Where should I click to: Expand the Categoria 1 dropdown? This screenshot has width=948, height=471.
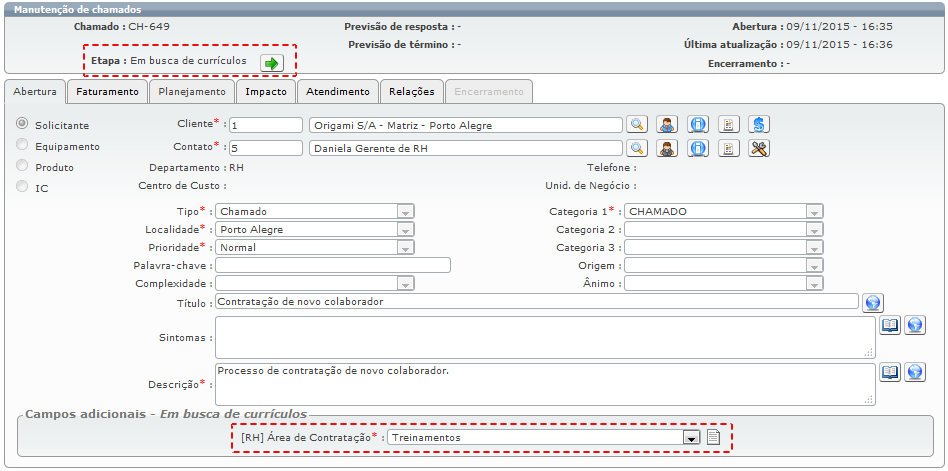815,212
